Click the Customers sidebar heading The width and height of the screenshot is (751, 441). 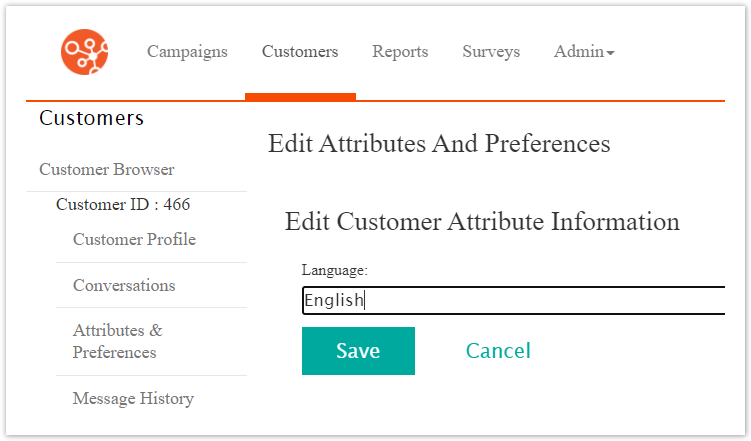(92, 118)
